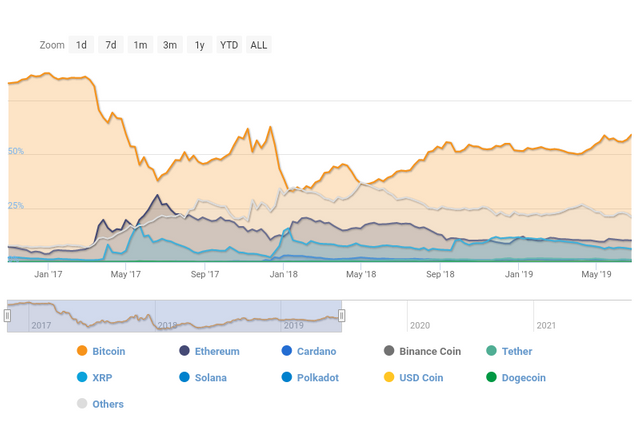The image size is (640, 440).
Task: Click the orange Bitcoin legend dot
Action: [82, 351]
